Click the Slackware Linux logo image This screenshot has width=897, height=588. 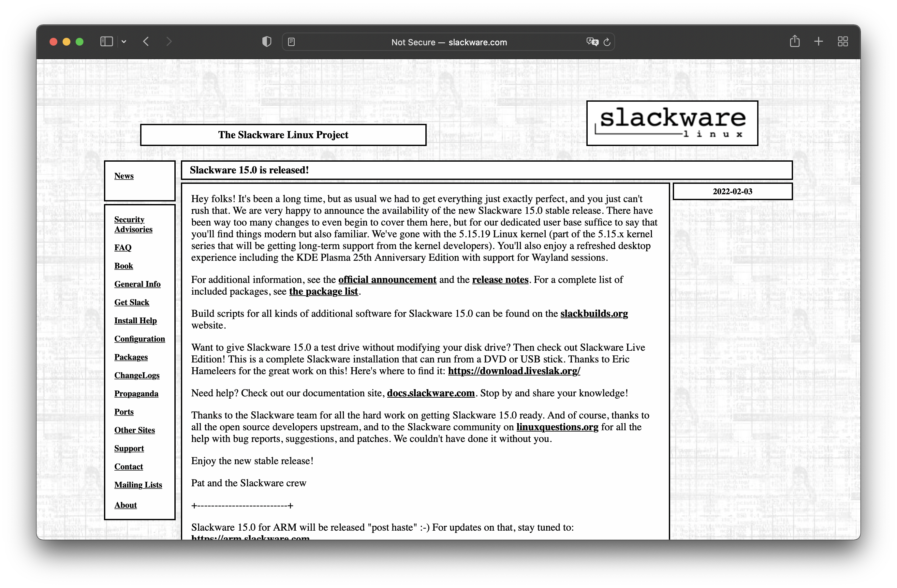pos(672,123)
